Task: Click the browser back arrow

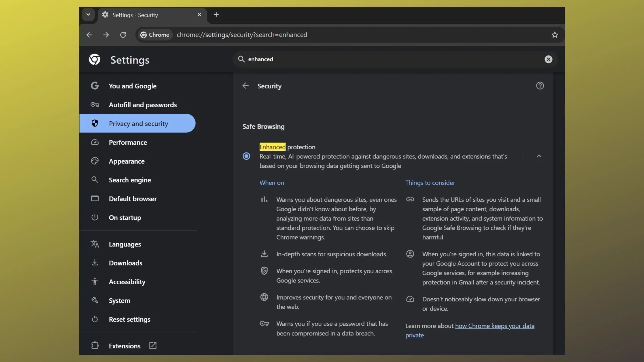Action: (x=89, y=35)
